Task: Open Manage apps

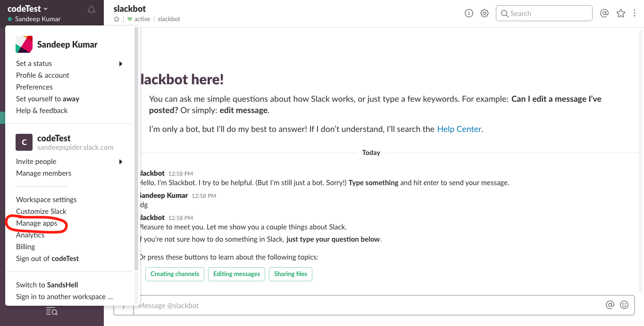Action: [37, 223]
